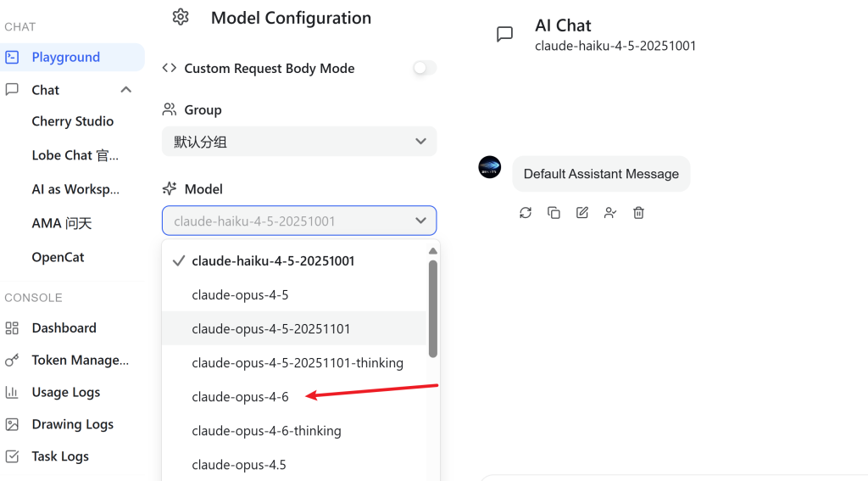Select claude-haiku-4-5-20251001 from the list

pos(294,261)
